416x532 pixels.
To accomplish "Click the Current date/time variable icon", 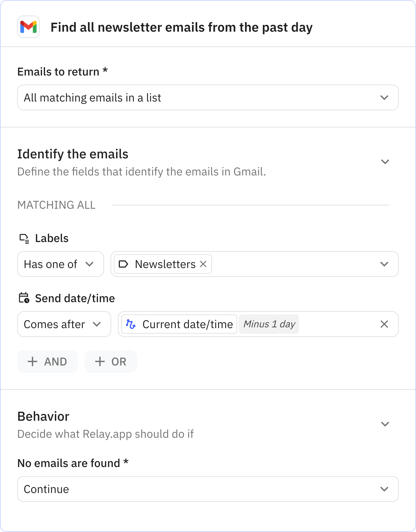I will click(131, 324).
